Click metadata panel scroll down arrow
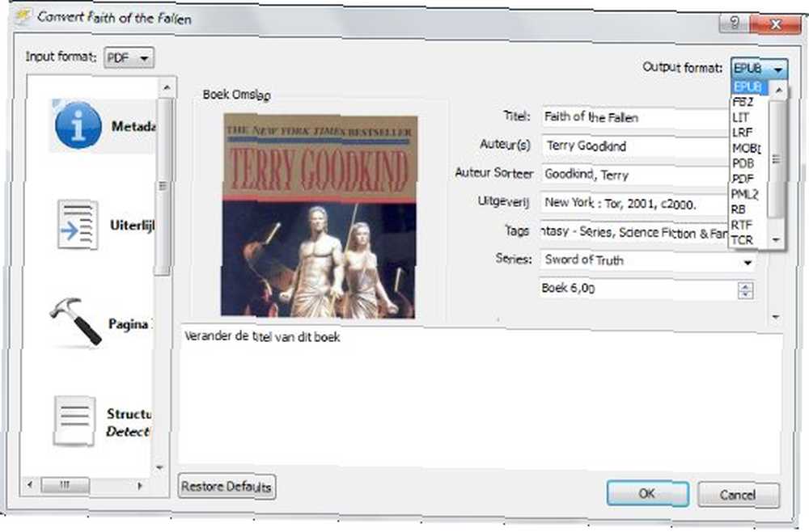The image size is (809, 532). tap(776, 317)
